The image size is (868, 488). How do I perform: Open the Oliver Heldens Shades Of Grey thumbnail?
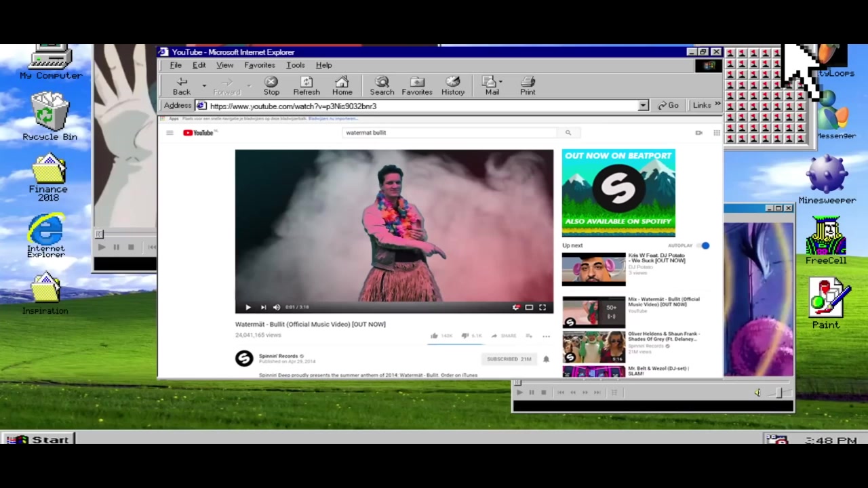[594, 347]
